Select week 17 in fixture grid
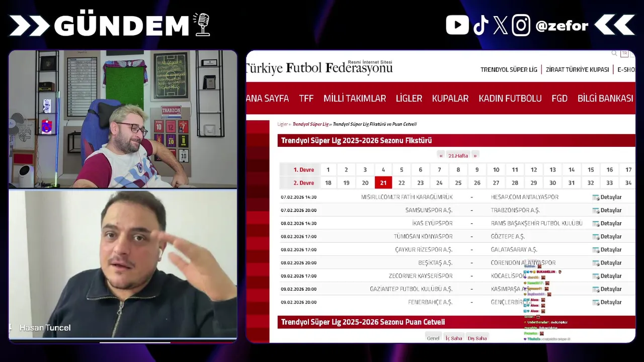Image resolution: width=644 pixels, height=362 pixels. click(x=628, y=170)
